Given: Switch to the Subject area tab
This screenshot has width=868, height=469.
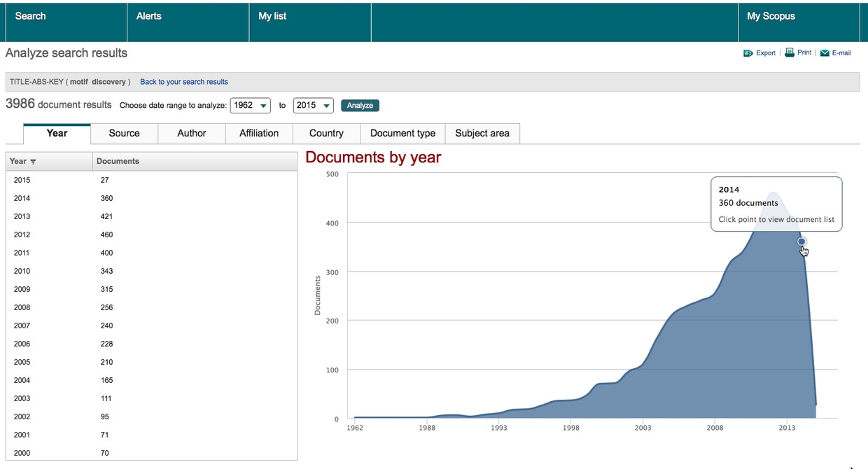Looking at the screenshot, I should (482, 134).
